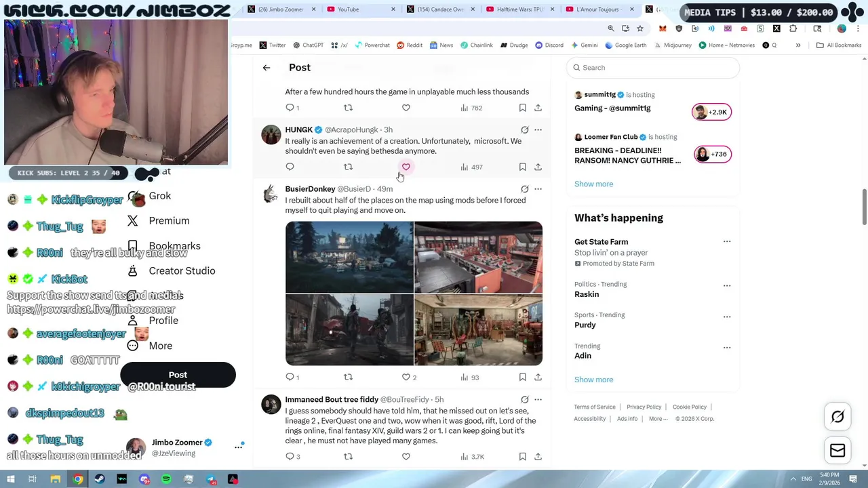Open Messages envelope floating button
The width and height of the screenshot is (868, 488).
coord(837,450)
